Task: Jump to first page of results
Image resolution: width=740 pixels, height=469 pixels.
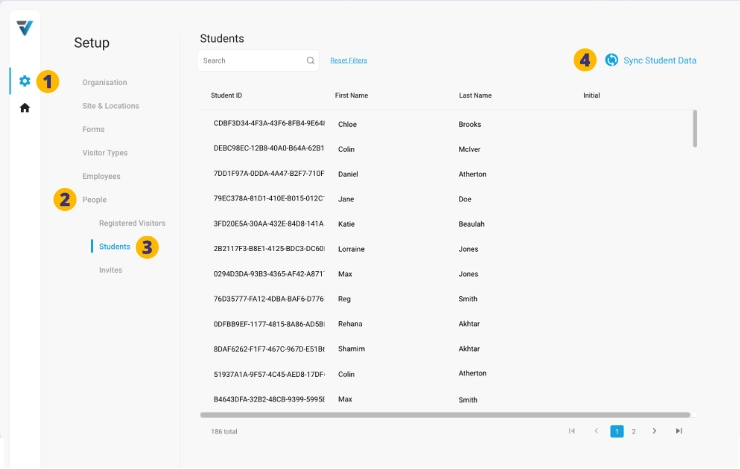Action: (x=572, y=431)
